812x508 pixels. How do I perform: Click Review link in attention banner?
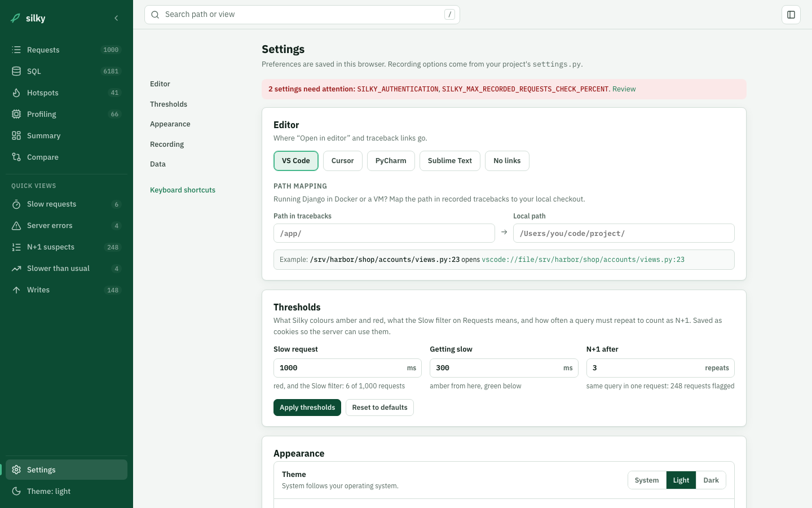(x=624, y=89)
